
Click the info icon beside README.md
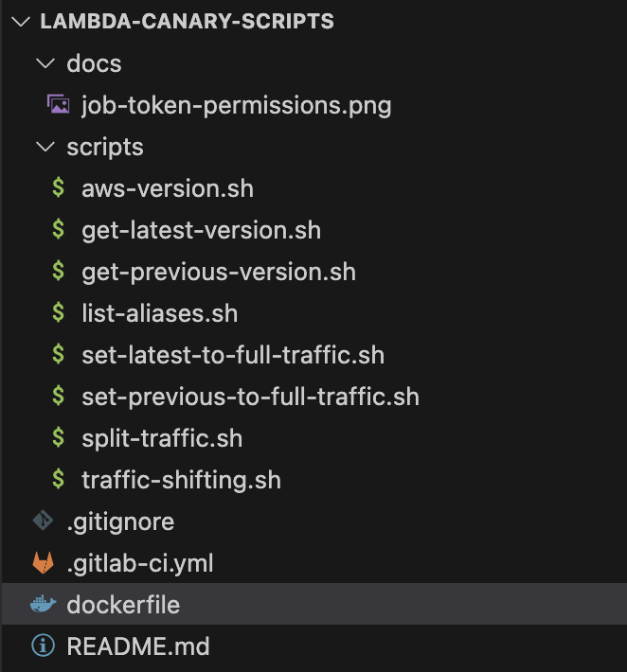tap(43, 645)
